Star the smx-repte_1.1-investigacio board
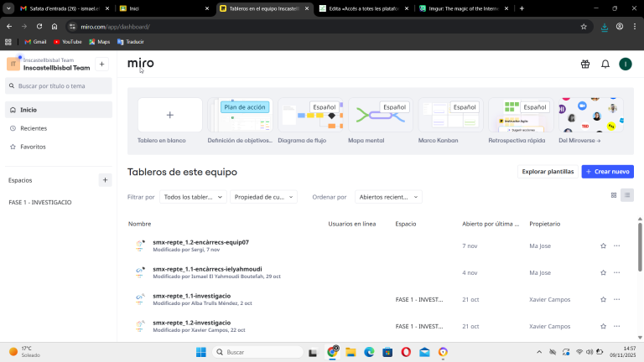The image size is (644, 362). pyautogui.click(x=603, y=299)
